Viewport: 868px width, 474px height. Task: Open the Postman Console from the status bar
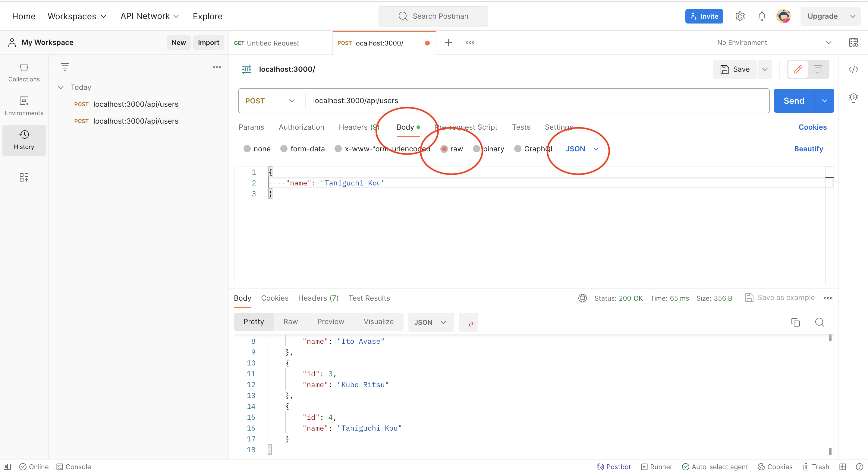tap(74, 466)
